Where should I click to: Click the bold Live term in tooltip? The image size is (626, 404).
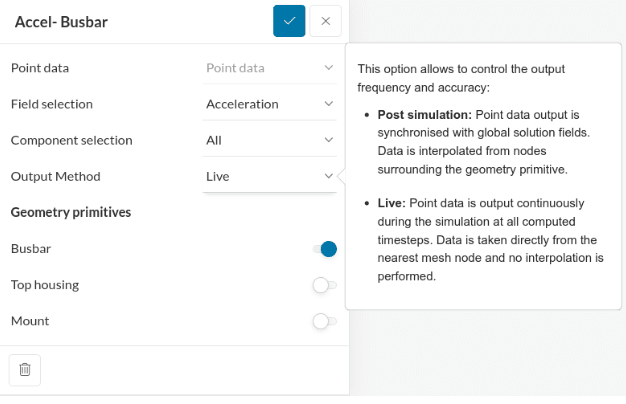coord(393,203)
